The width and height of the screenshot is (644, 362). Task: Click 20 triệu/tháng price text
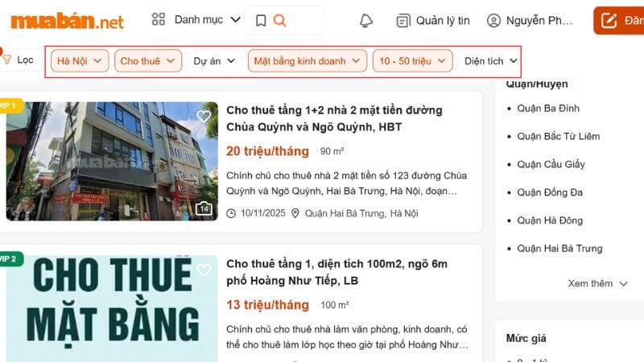tap(267, 151)
